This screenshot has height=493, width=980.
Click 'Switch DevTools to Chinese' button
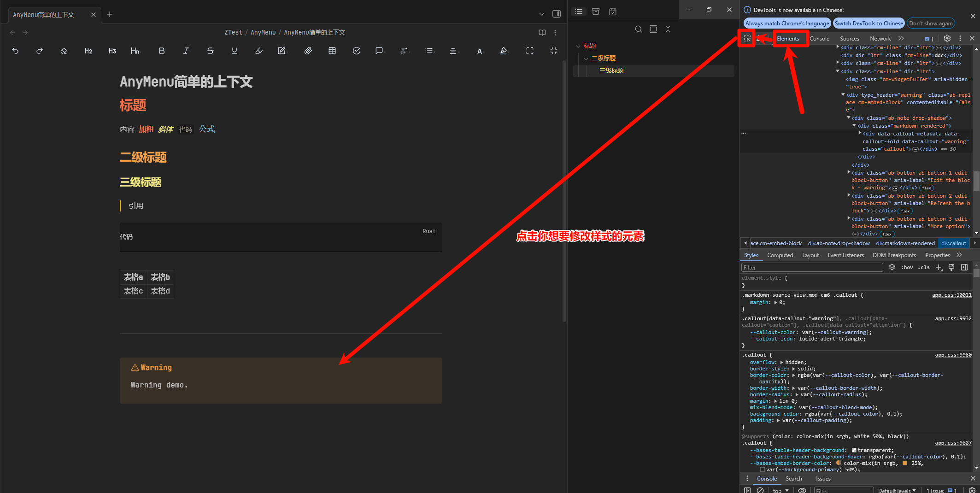point(869,23)
